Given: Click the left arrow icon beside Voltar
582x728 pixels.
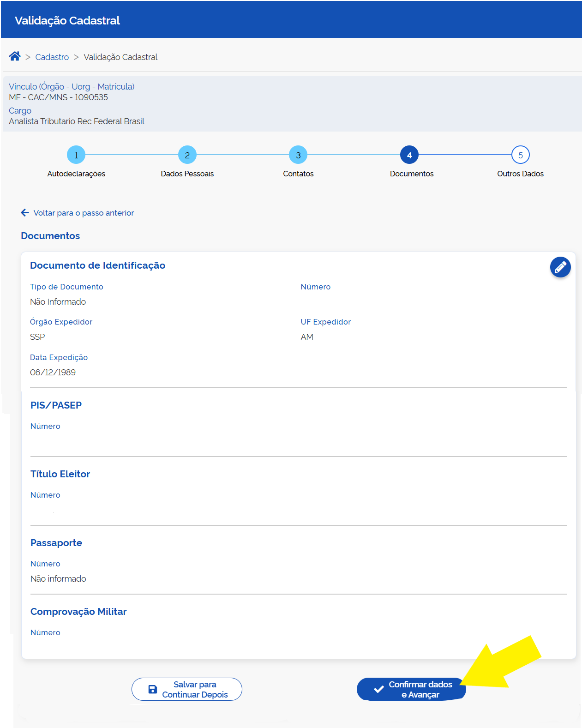Looking at the screenshot, I should (25, 213).
